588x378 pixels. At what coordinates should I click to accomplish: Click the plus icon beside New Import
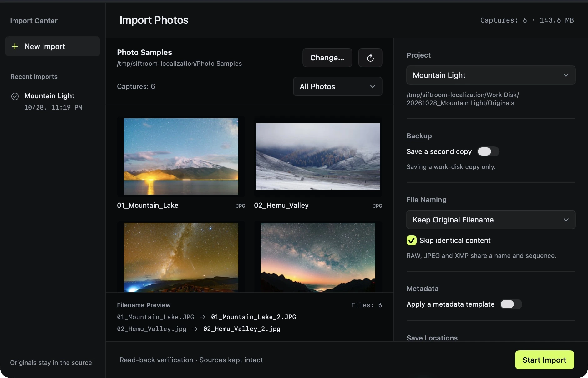tap(15, 46)
